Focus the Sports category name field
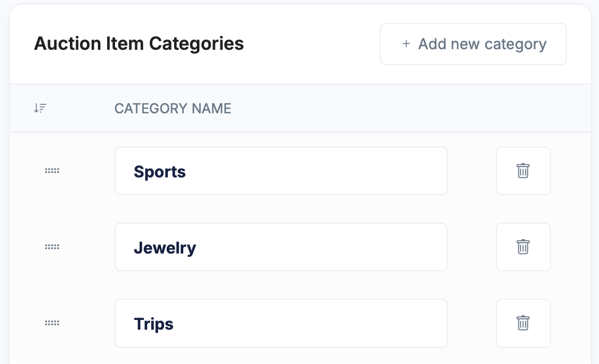Image resolution: width=599 pixels, height=364 pixels. point(315,171)
